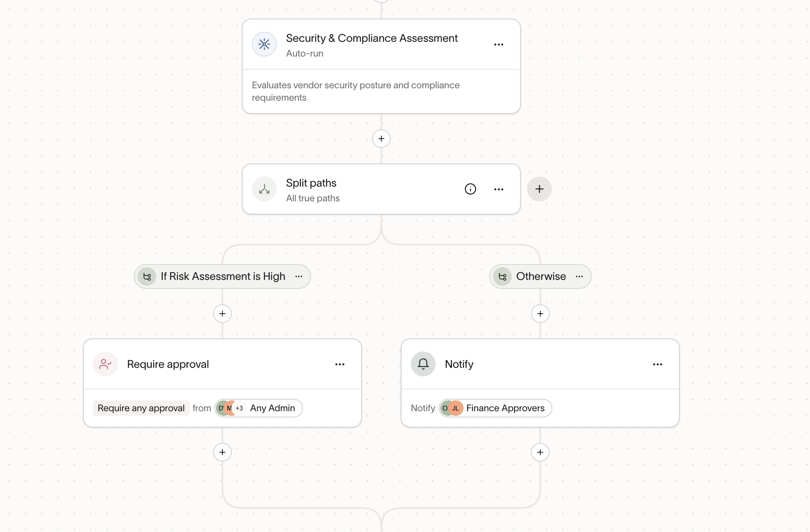Add step under the Otherwise branch
Image resolution: width=810 pixels, height=532 pixels.
tap(540, 314)
